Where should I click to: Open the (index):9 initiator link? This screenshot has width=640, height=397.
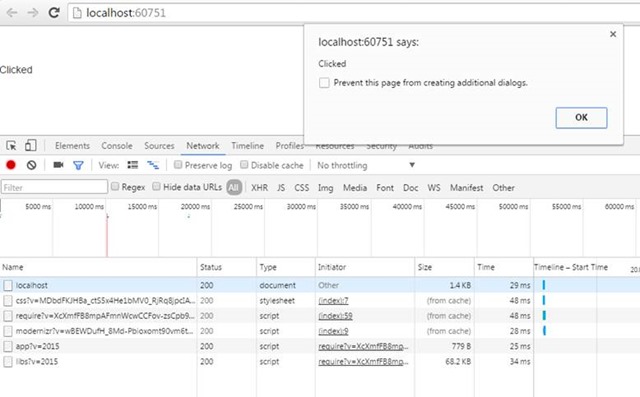(333, 331)
